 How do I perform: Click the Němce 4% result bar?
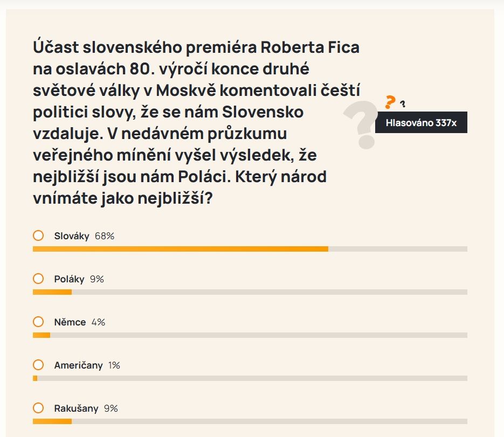(x=250, y=335)
